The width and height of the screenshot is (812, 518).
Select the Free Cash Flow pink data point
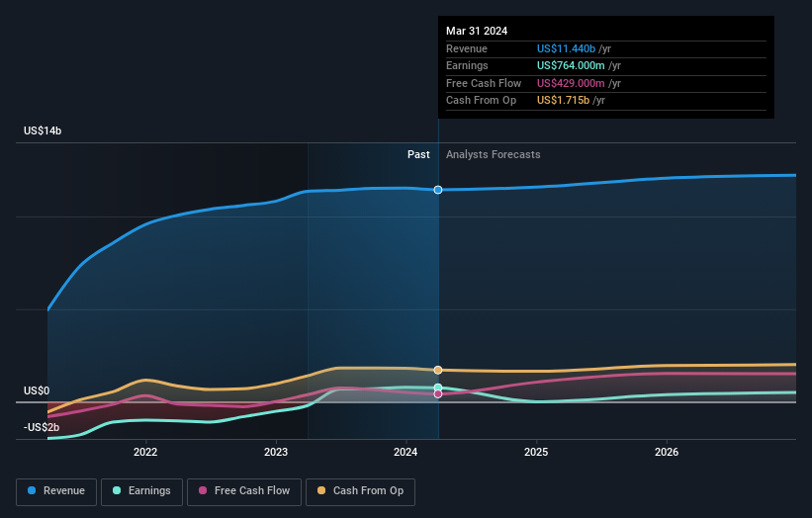tap(438, 394)
